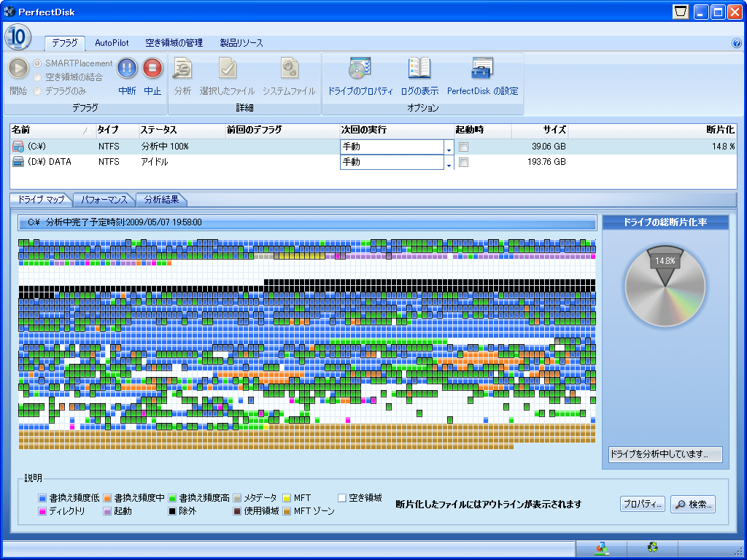747x560 pixels.
Task: Switch to the パフォーマンス tab
Action: [x=104, y=200]
